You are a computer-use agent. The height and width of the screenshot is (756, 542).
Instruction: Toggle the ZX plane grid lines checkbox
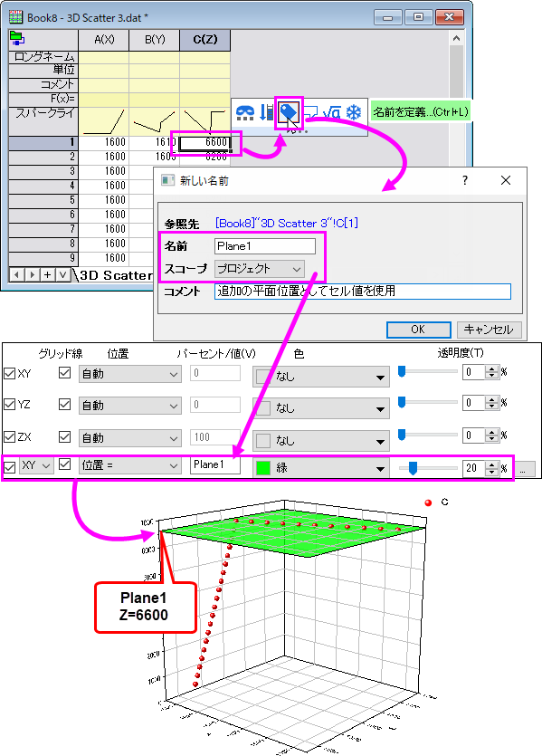click(64, 436)
